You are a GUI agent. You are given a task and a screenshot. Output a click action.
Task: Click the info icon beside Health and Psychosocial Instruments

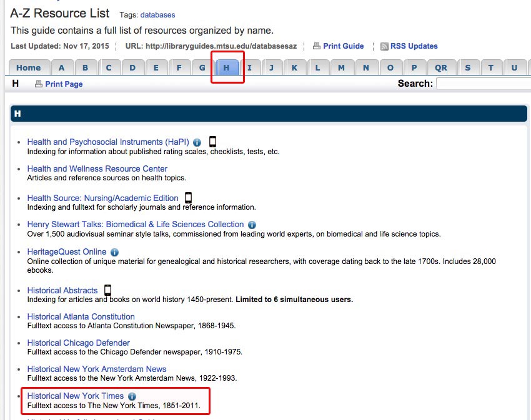click(x=197, y=142)
